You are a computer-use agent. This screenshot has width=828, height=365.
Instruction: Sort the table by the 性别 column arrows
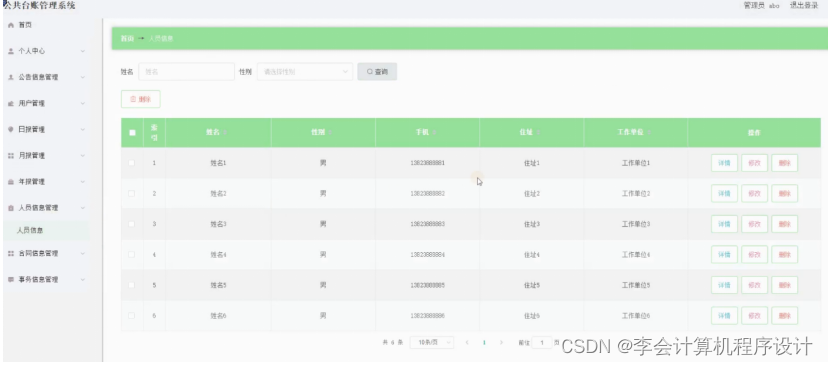pyautogui.click(x=330, y=133)
